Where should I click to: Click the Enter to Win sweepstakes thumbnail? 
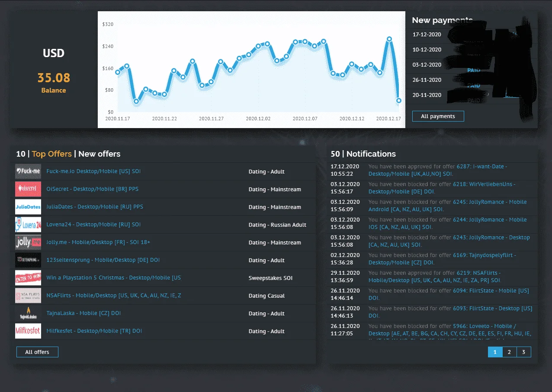point(28,278)
